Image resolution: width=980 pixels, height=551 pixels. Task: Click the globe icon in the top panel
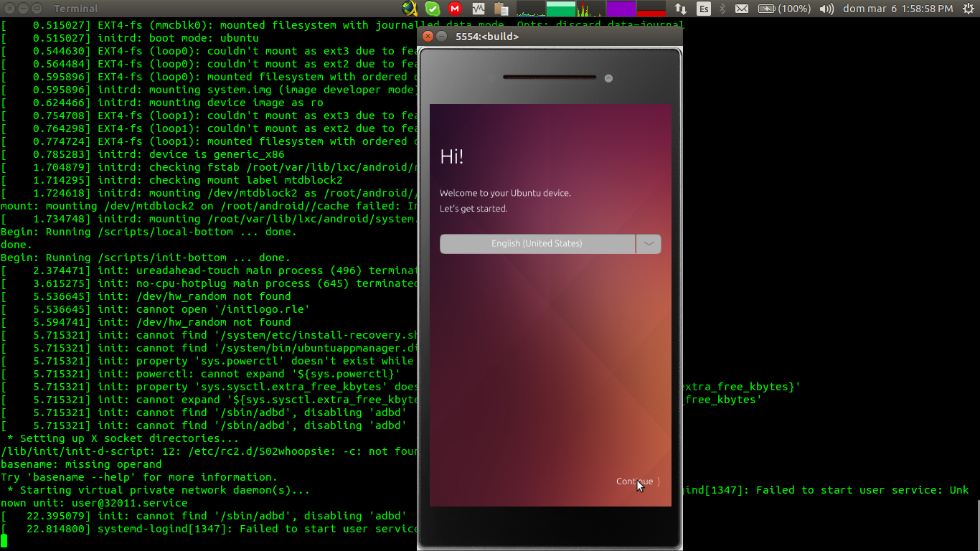(410, 9)
